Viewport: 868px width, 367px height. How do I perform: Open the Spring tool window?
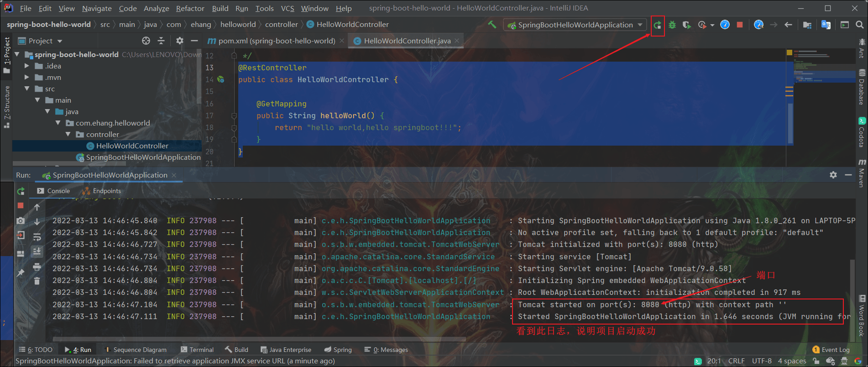pyautogui.click(x=338, y=350)
